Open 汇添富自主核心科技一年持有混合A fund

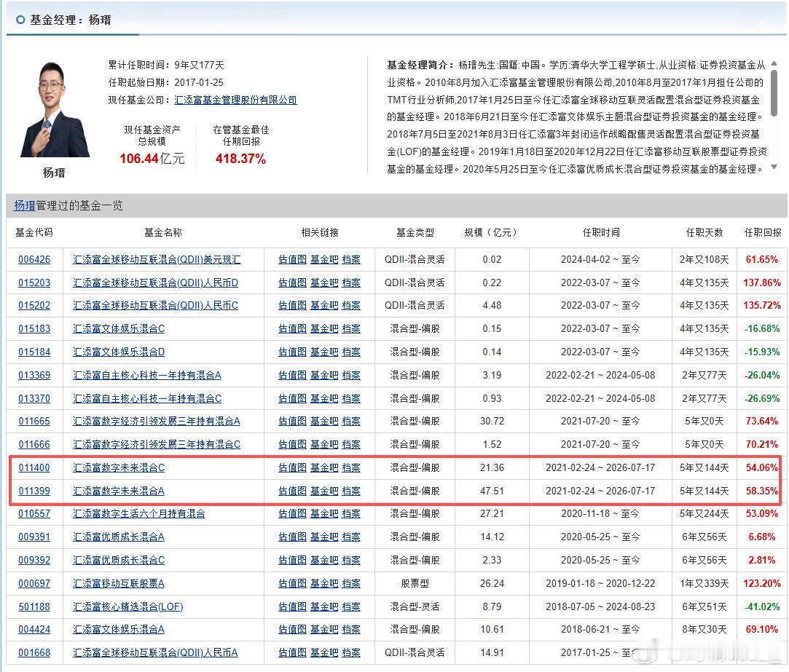147,375
